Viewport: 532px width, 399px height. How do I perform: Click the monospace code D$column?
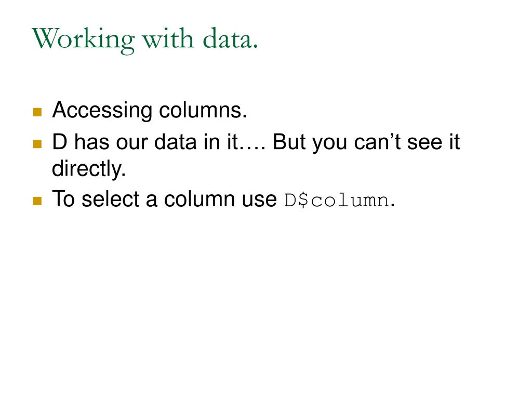[337, 200]
